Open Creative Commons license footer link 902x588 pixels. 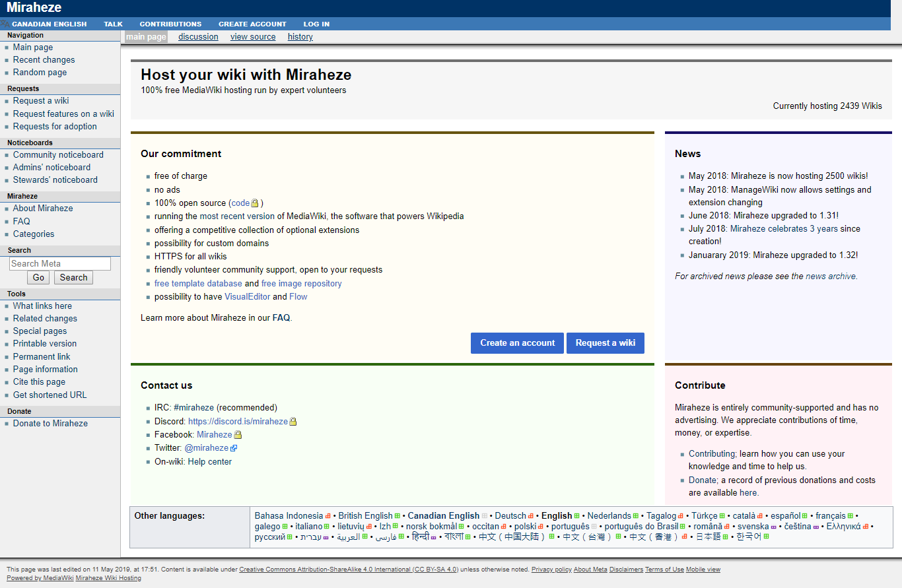[349, 570]
